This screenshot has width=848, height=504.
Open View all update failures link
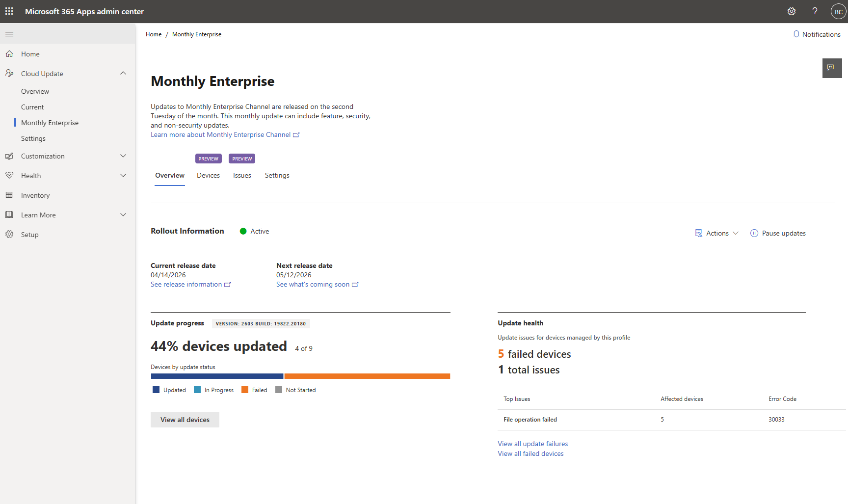click(532, 444)
